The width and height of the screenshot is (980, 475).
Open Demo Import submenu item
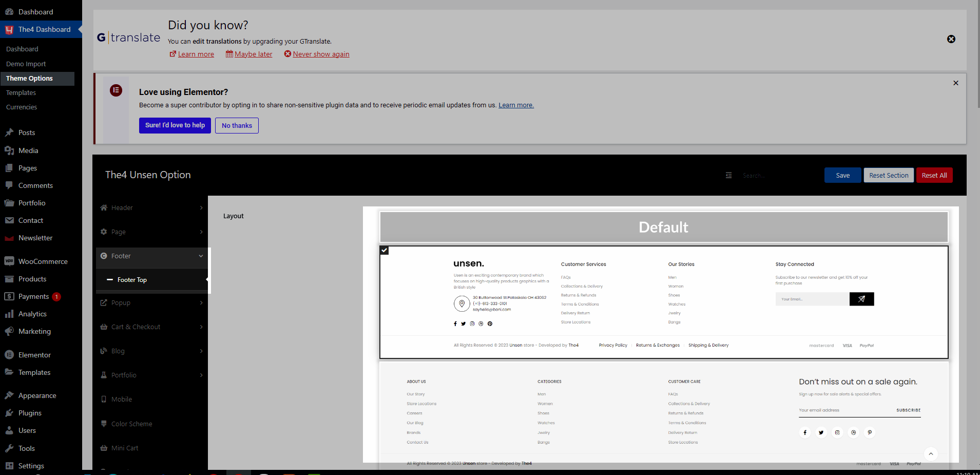coord(26,64)
